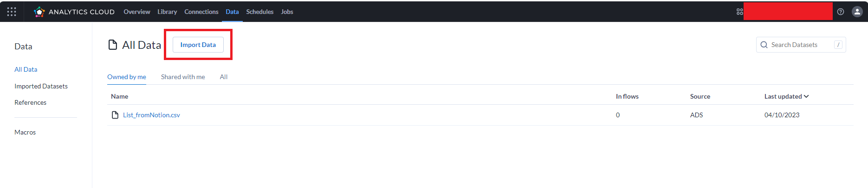This screenshot has height=188, width=868.
Task: Click the In flows count 0 link
Action: pos(618,115)
